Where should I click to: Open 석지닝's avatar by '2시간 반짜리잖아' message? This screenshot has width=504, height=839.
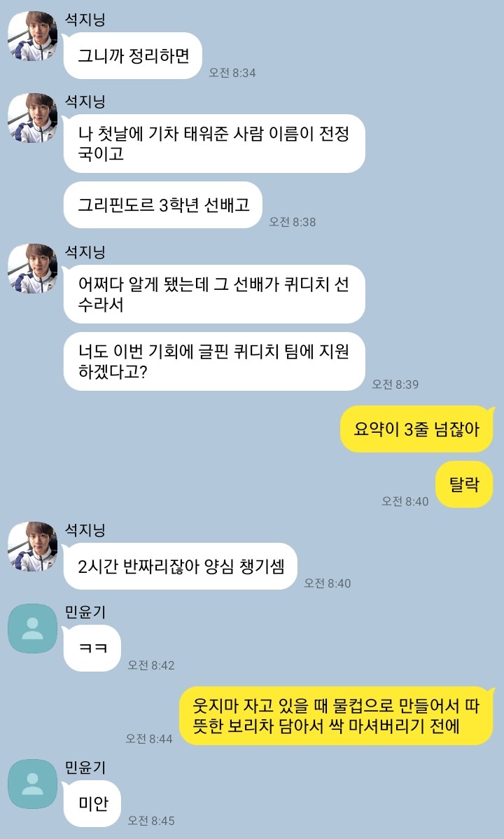click(33, 546)
